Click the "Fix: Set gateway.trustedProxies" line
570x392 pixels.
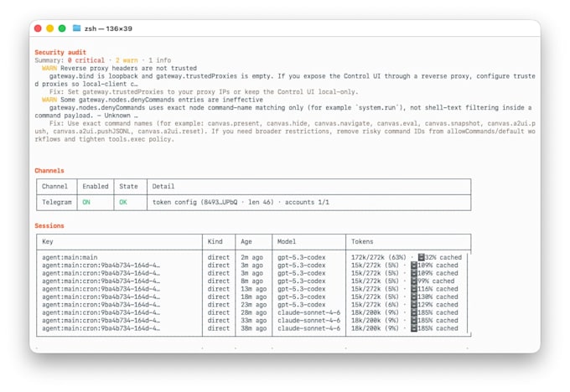tap(204, 92)
